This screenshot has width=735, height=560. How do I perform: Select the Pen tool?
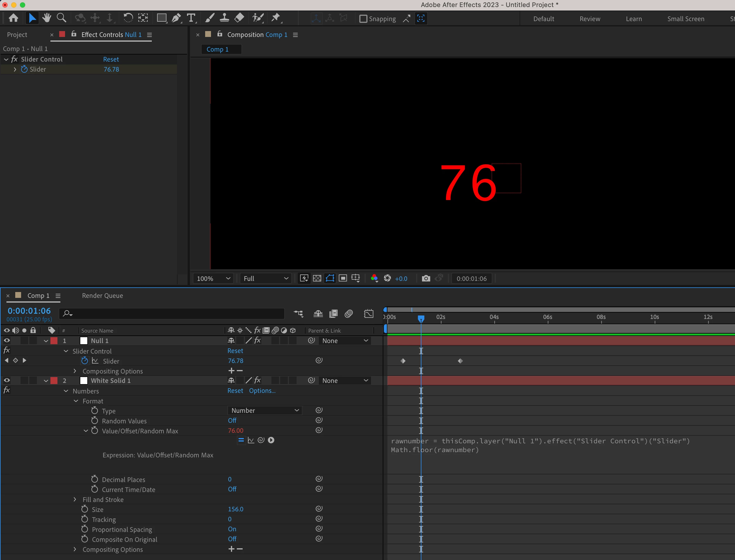(x=176, y=18)
